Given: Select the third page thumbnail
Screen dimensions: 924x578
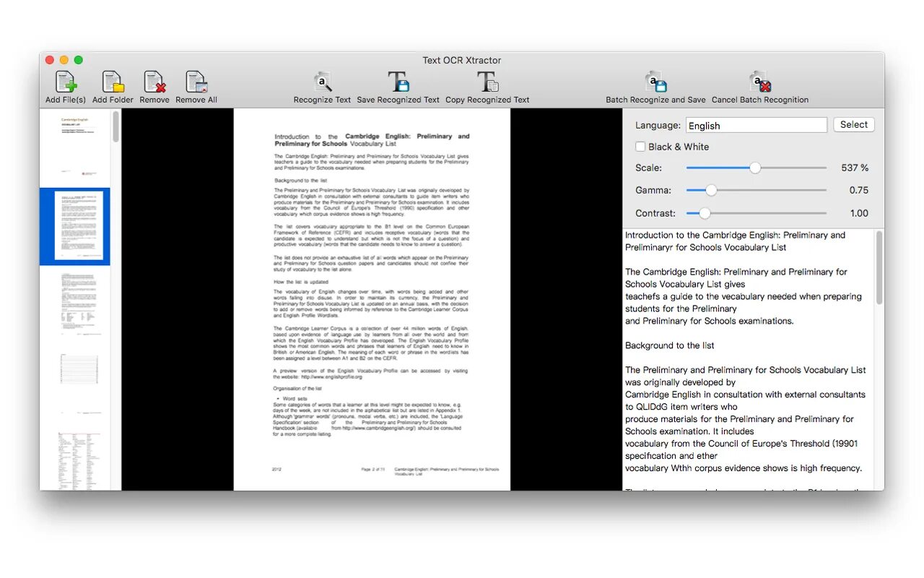Looking at the screenshot, I should [79, 303].
